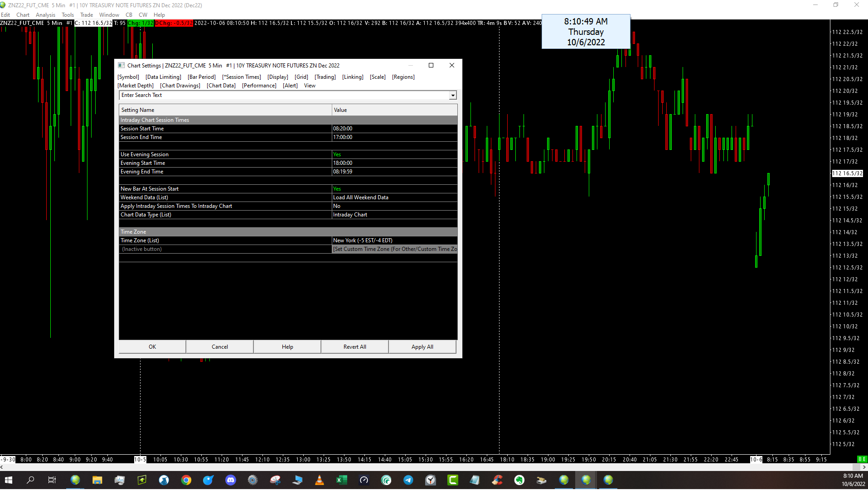Click the Cancel button
This screenshot has height=490, width=868.
click(220, 347)
